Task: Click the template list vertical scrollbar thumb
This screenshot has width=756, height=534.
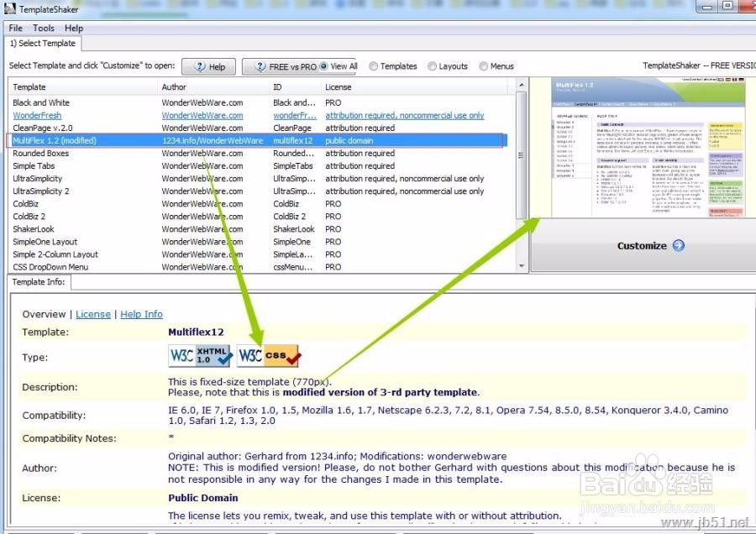Action: 521,154
